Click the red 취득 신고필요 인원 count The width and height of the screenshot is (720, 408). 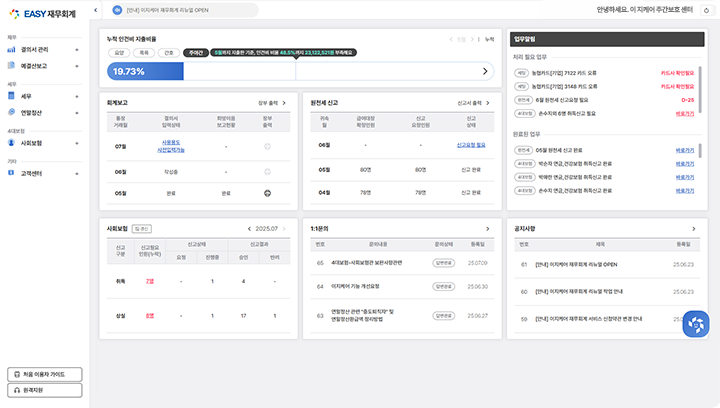pos(150,281)
